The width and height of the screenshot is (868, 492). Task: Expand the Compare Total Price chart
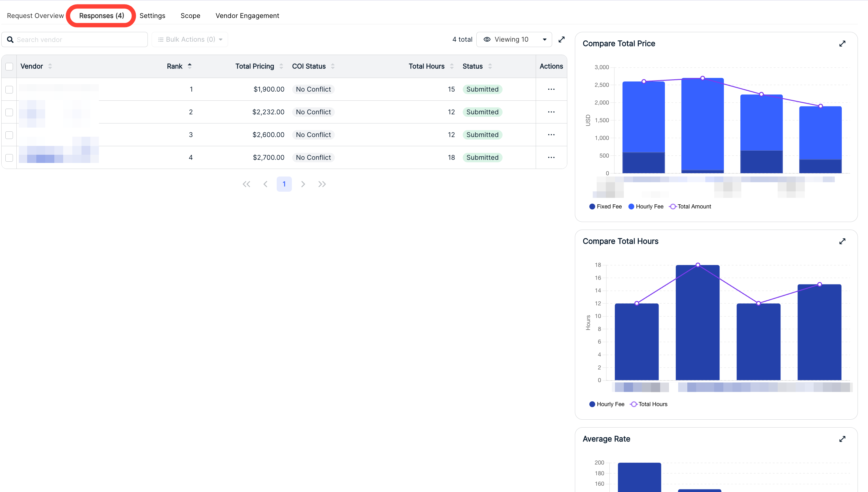[842, 44]
